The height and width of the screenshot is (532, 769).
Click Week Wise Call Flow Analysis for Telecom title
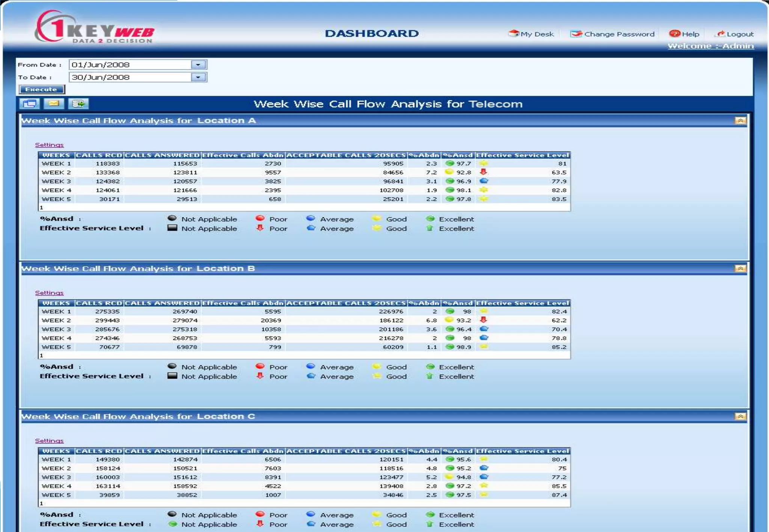click(388, 104)
